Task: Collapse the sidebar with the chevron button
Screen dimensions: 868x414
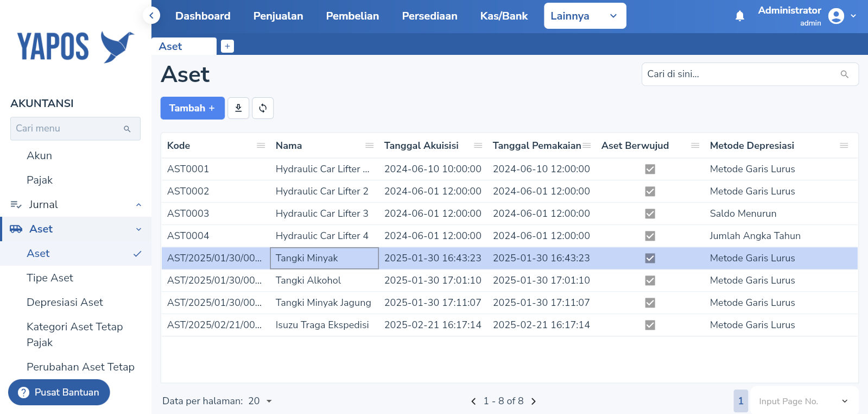Action: (151, 16)
